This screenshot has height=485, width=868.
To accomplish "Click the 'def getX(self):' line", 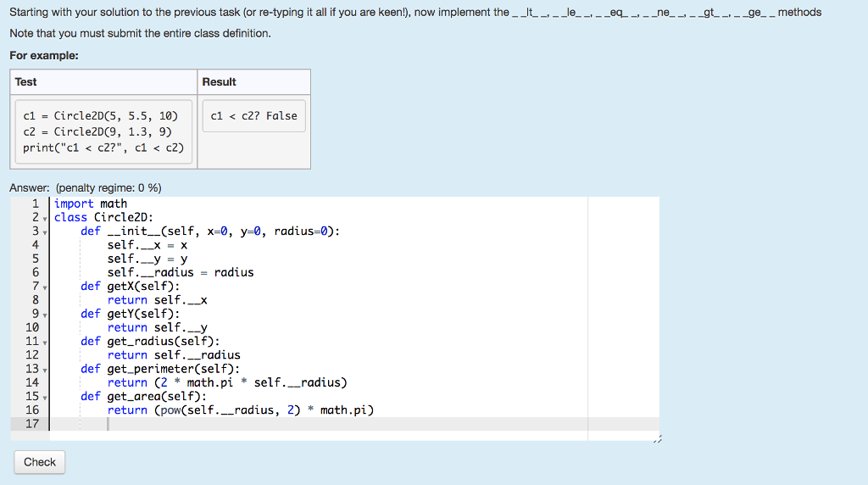I will [x=130, y=287].
